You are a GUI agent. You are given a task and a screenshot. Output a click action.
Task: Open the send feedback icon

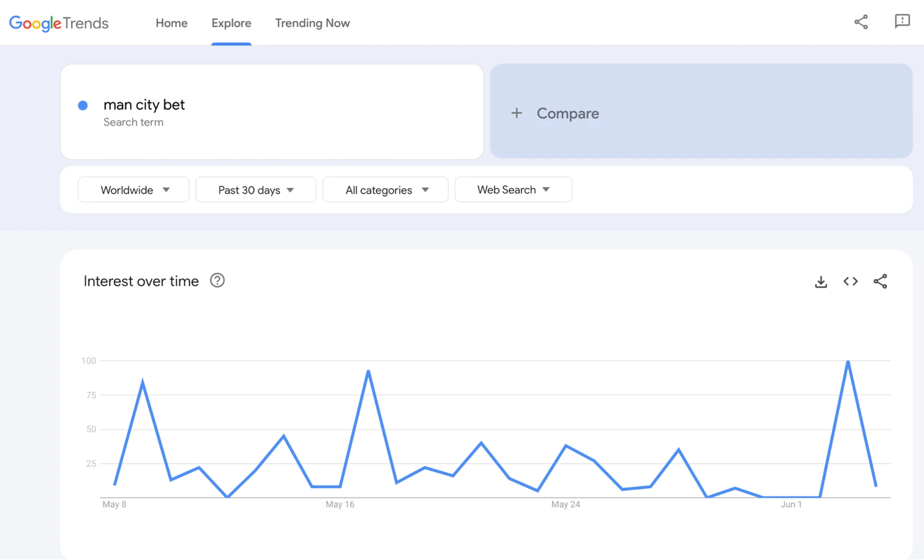pos(902,21)
